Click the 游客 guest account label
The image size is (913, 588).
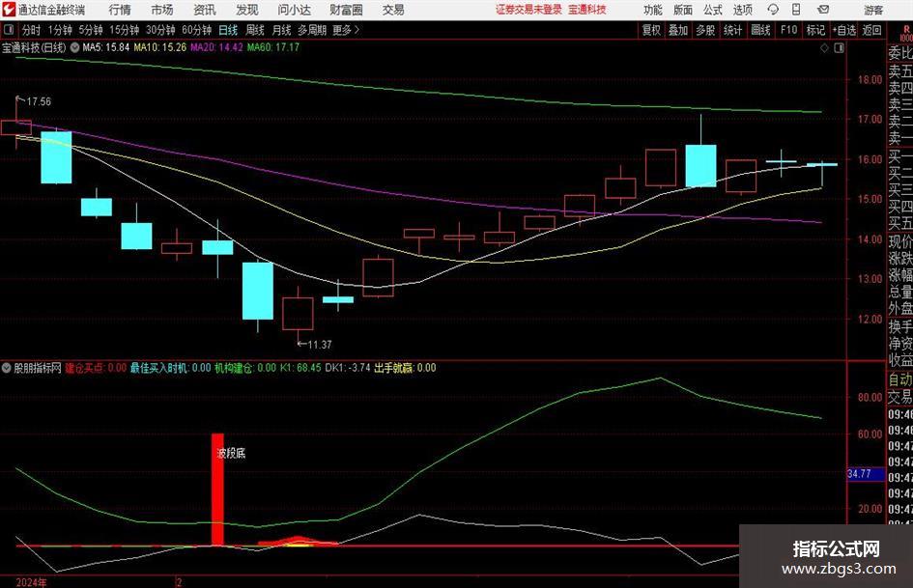[873, 10]
